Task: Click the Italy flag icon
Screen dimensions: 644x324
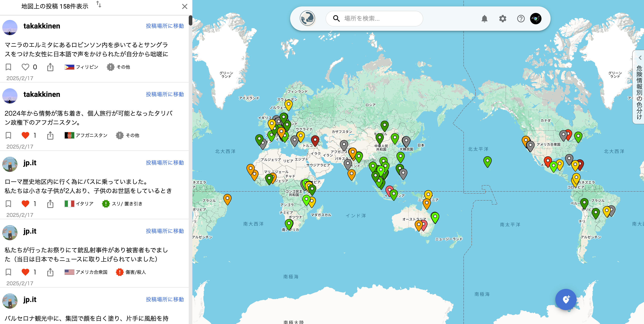Action: click(69, 204)
